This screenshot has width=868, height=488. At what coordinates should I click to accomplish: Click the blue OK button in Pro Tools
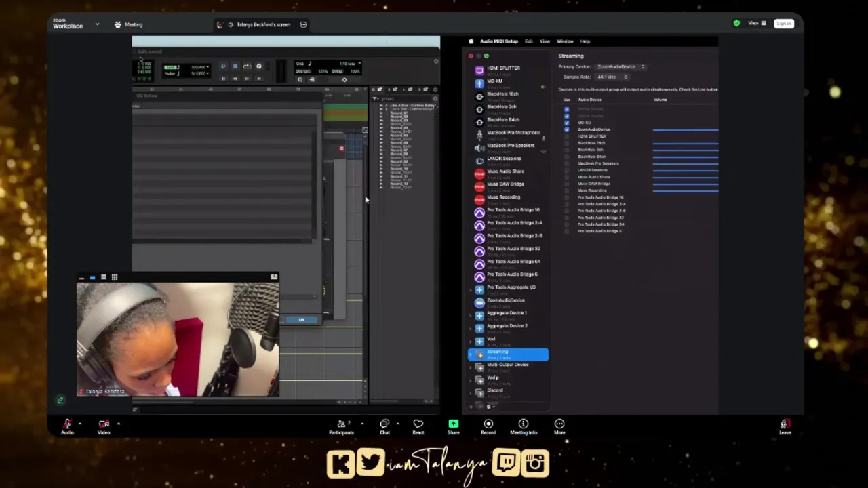pos(302,320)
